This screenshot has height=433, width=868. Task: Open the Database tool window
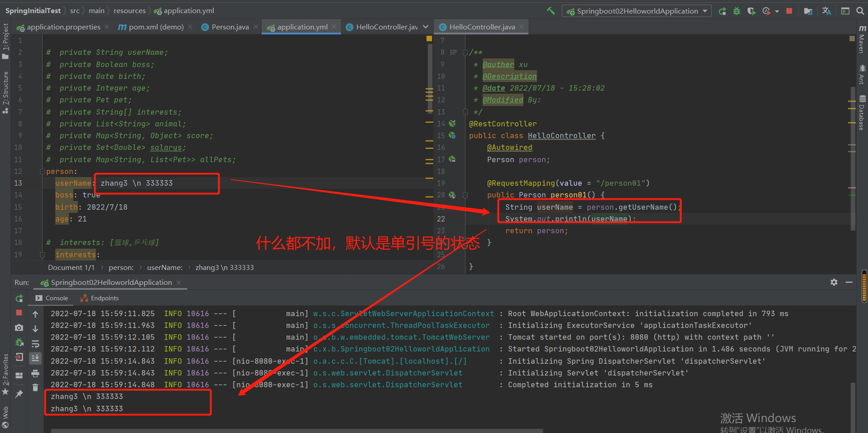(862, 113)
